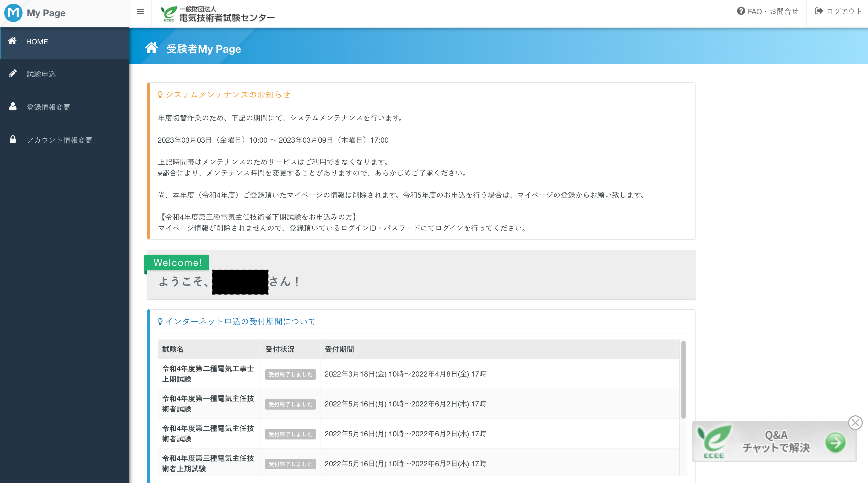Open アカウント情報変更 menu item

click(59, 140)
